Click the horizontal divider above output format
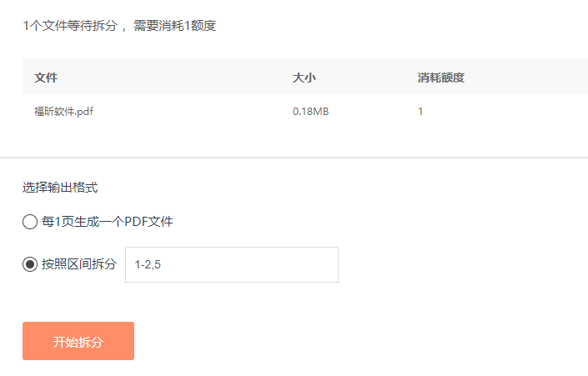588x376 pixels. [294, 158]
